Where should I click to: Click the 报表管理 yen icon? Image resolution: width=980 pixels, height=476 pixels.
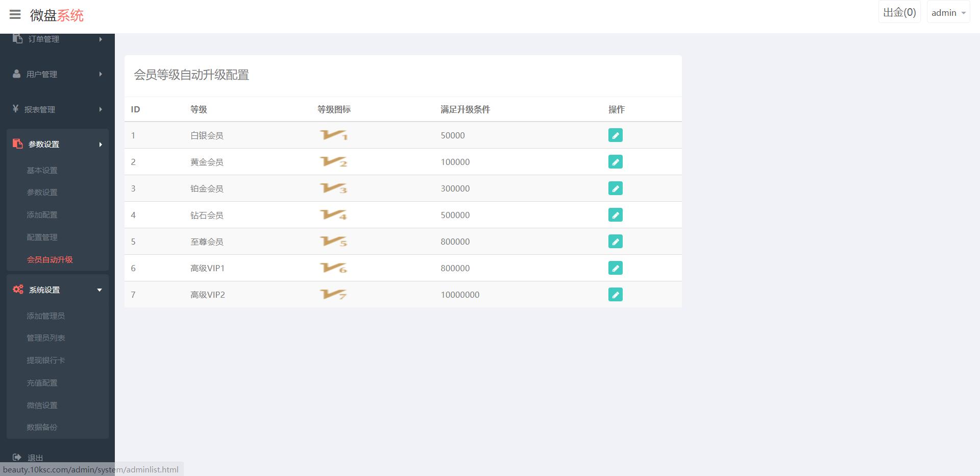[15, 109]
